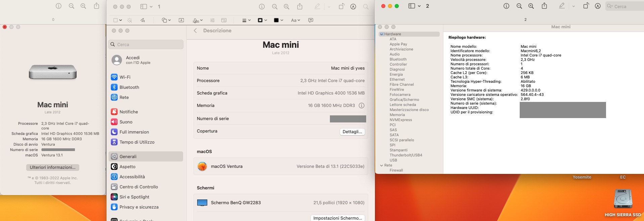Open Bluetooth in the settings sidebar
The height and width of the screenshot is (221, 644).
pos(146,87)
